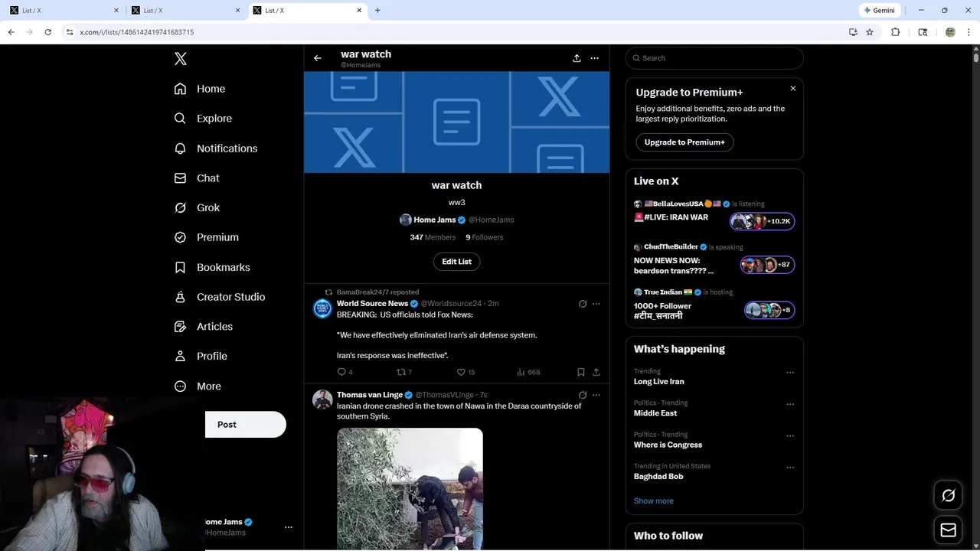Click the Bookmarks bookmark icon in sidebar

click(181, 267)
